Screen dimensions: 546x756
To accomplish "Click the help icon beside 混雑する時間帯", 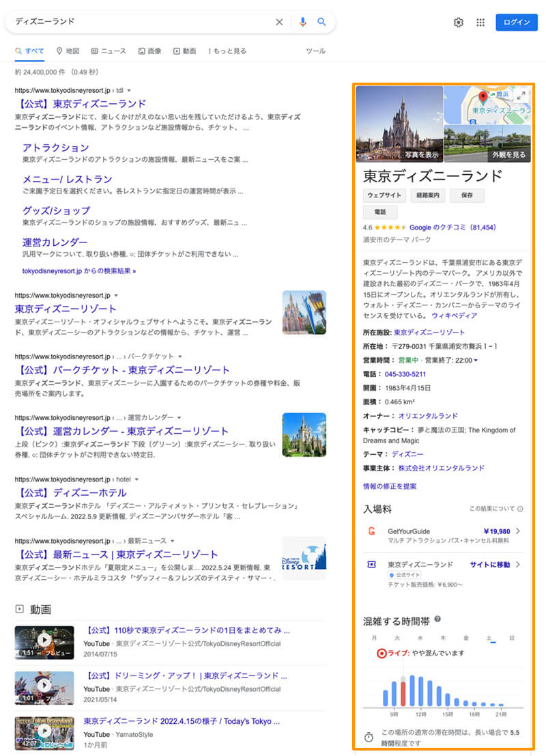I will pos(437,619).
